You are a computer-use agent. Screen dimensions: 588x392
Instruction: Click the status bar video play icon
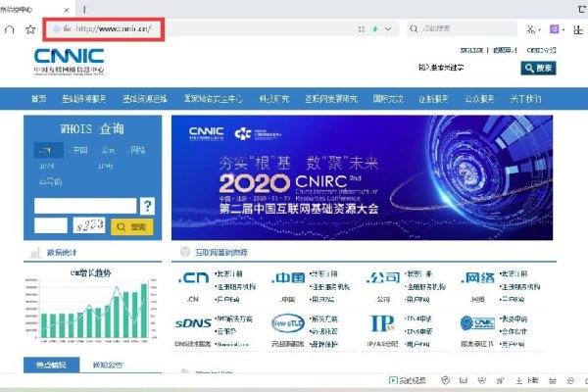tap(393, 381)
